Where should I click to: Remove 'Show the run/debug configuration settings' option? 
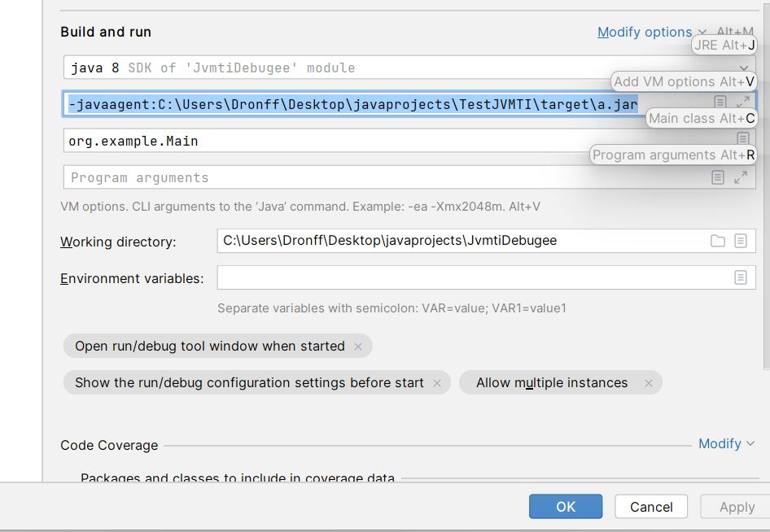tap(437, 383)
